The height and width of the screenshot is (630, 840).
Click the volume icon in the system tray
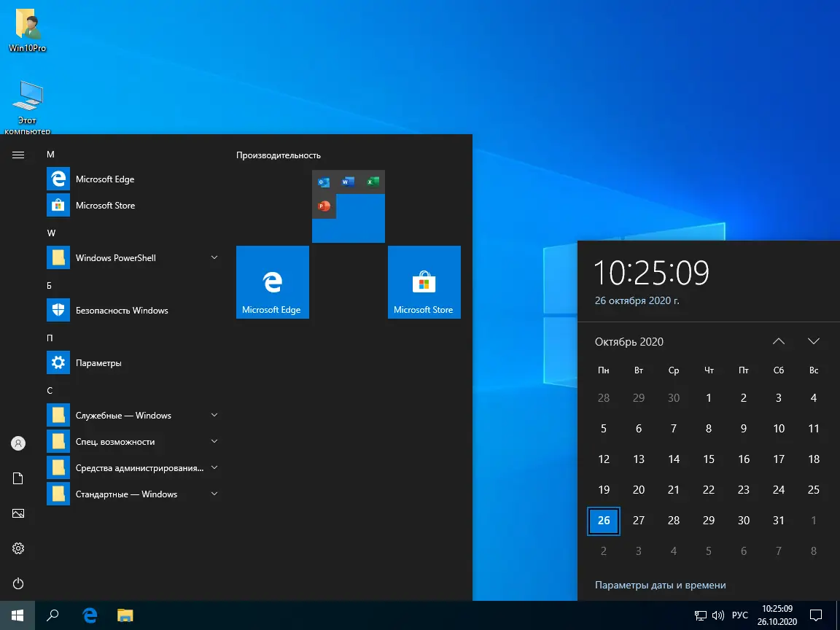pyautogui.click(x=717, y=615)
